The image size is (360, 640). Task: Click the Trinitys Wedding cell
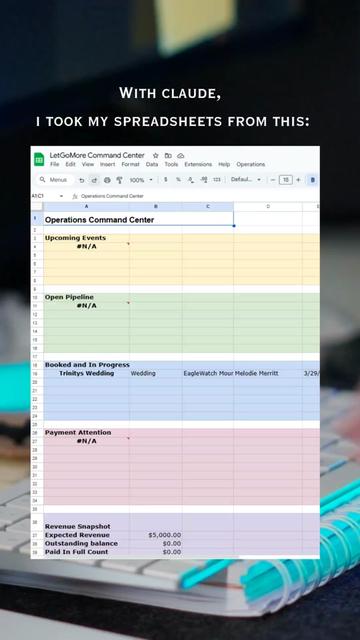coord(87,373)
